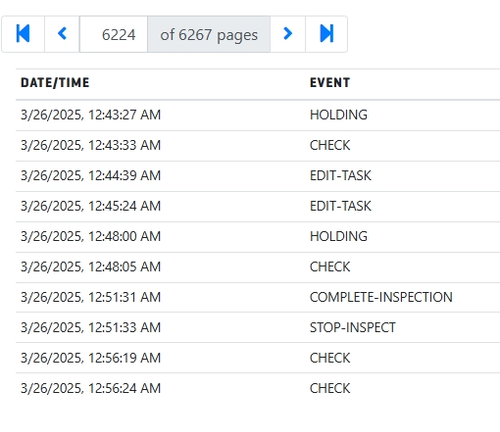Select the CHECK row at 12:48:05 AM
Screen dimensions: 500x432
(x=258, y=267)
